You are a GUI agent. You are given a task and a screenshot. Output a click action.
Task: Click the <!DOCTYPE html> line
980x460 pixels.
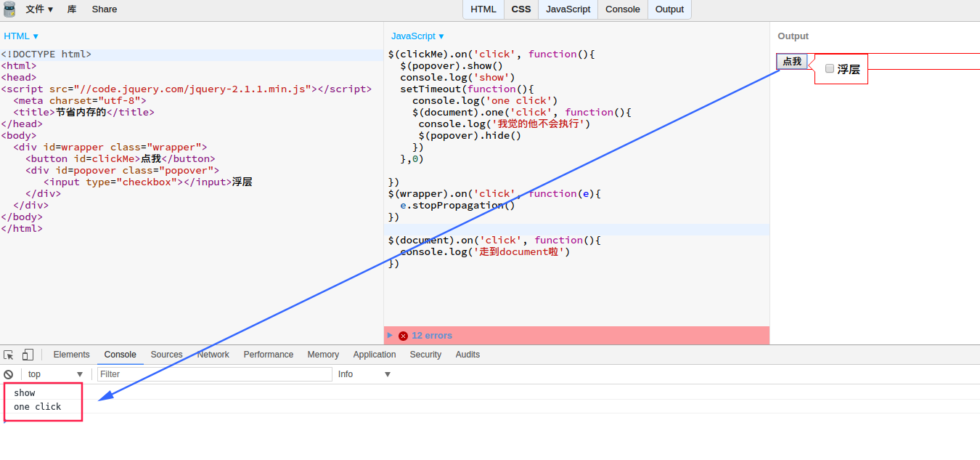pos(46,54)
